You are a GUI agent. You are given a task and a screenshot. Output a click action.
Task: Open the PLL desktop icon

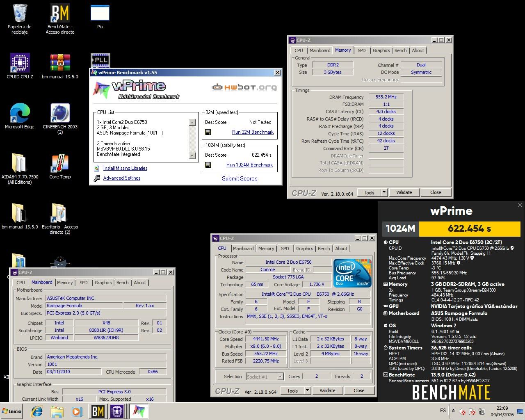coord(100,60)
